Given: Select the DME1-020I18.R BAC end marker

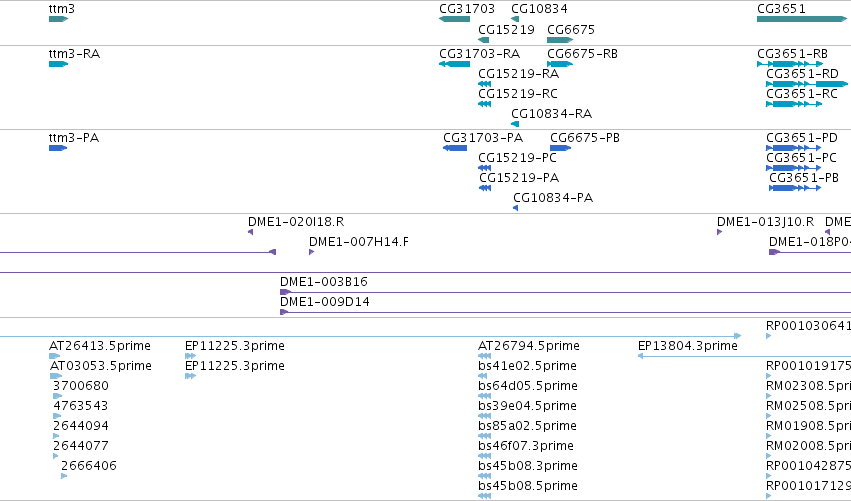Looking at the screenshot, I should 250,232.
